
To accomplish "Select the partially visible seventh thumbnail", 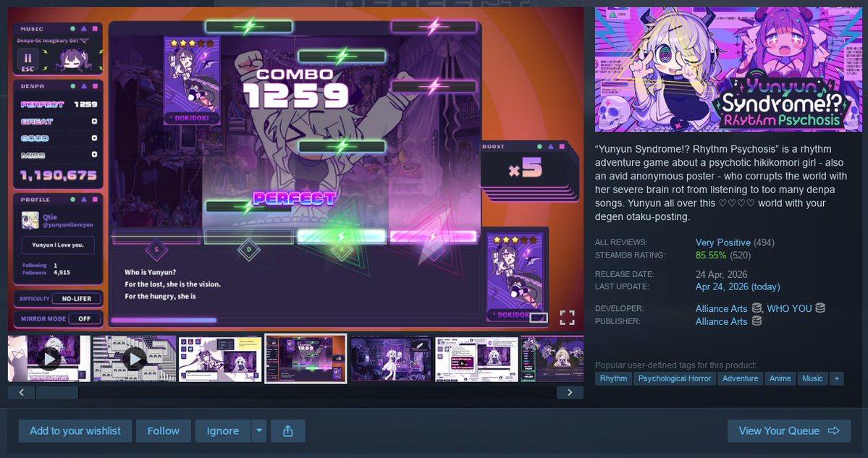I will coord(552,358).
